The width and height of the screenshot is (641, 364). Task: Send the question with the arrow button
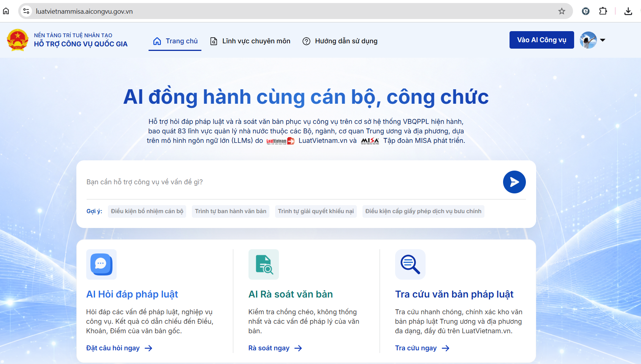point(514,182)
